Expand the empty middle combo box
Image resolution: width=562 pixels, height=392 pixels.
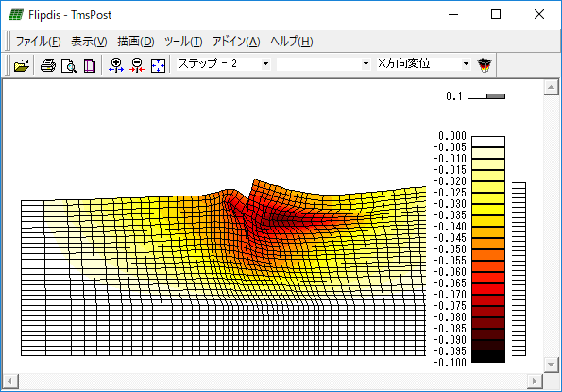(x=366, y=64)
